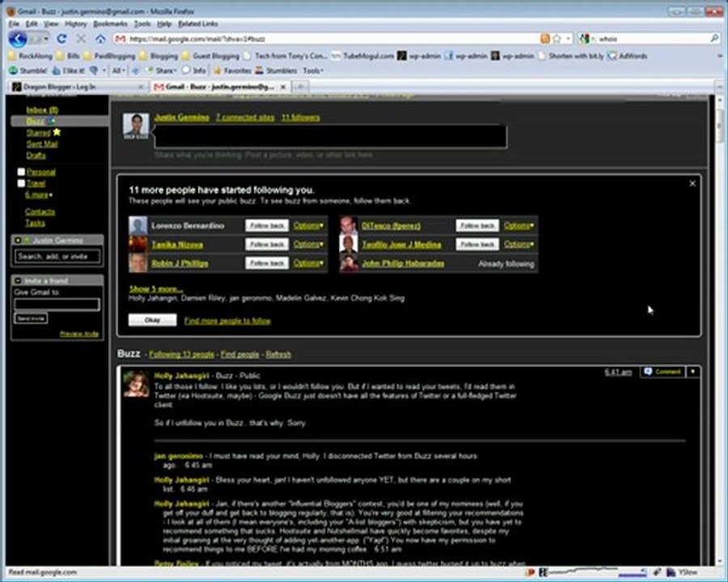Click the Send Invite button

[x=31, y=318]
